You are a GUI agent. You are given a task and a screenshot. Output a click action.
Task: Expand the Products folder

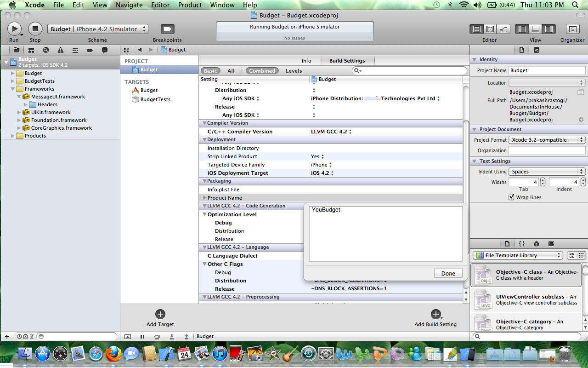[x=12, y=136]
